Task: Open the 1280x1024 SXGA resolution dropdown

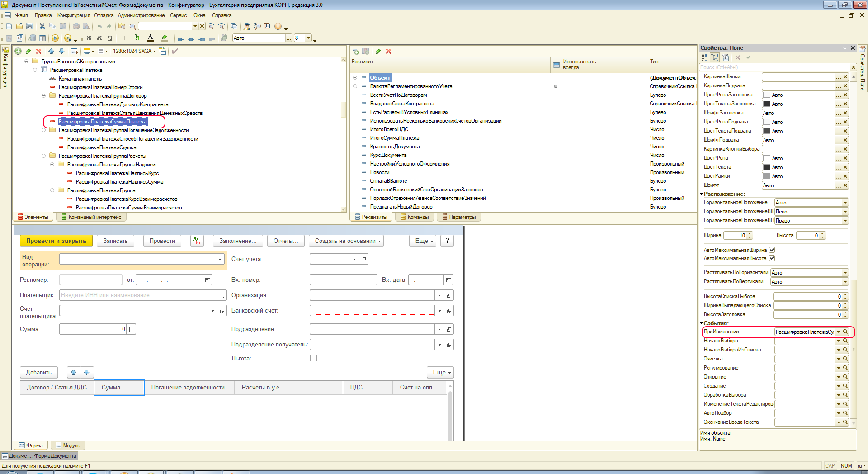Action: (x=134, y=51)
